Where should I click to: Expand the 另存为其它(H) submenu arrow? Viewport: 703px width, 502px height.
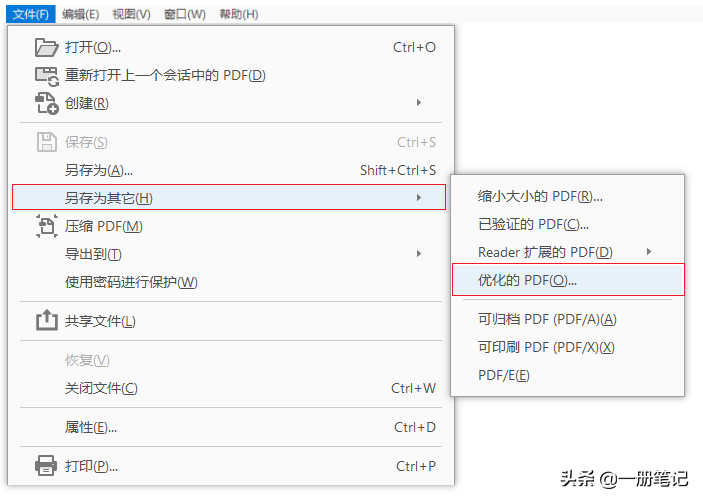(419, 198)
